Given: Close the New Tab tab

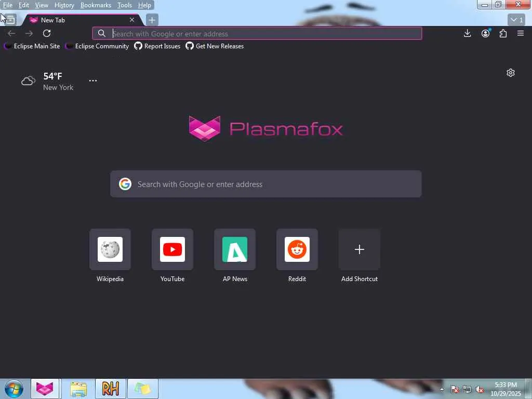Looking at the screenshot, I should tap(132, 20).
